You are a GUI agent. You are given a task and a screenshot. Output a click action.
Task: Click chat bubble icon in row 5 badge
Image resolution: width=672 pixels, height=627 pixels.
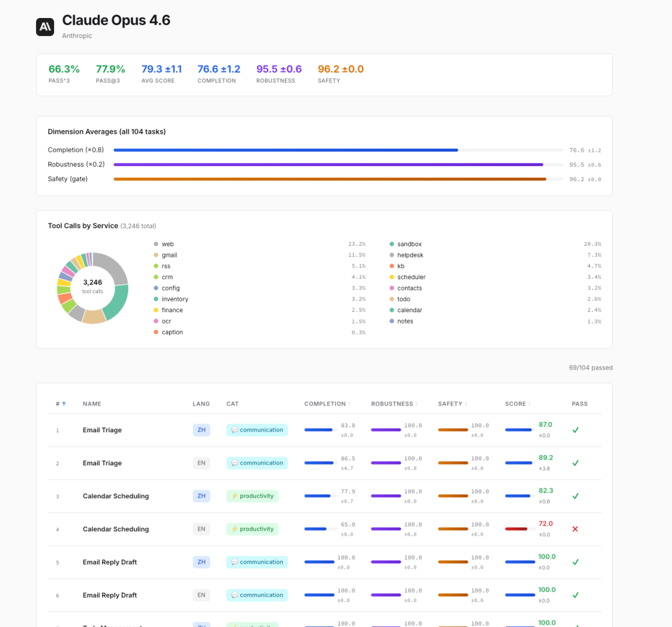[x=235, y=562]
